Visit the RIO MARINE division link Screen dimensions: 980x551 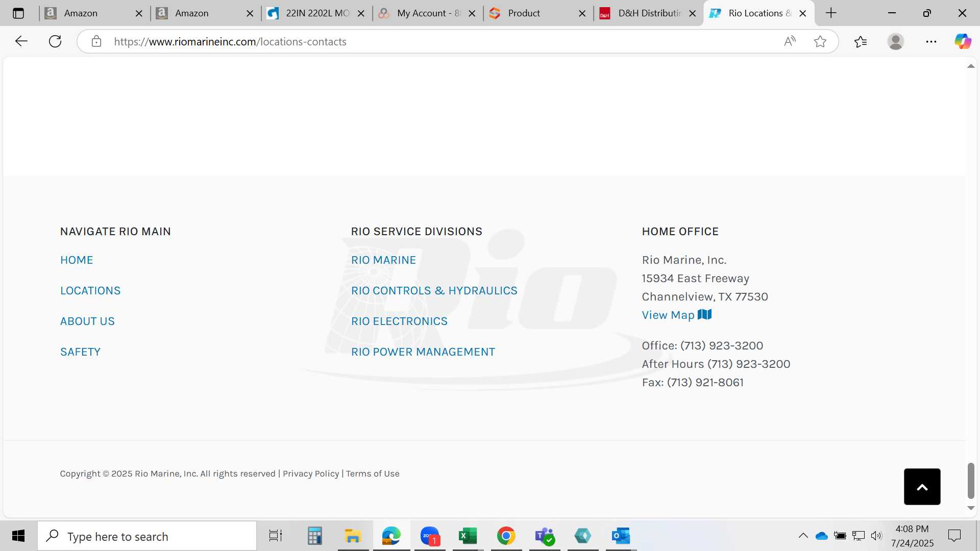(x=383, y=260)
